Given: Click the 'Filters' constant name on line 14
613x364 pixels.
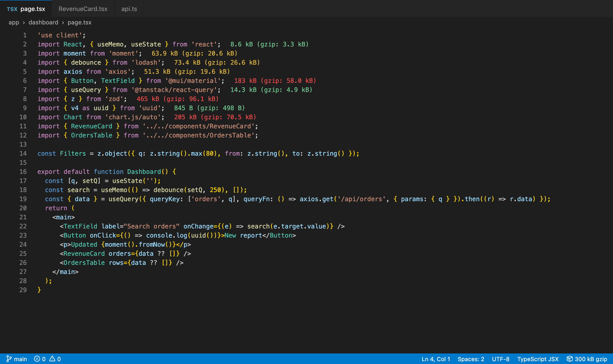Looking at the screenshot, I should 73,154.
